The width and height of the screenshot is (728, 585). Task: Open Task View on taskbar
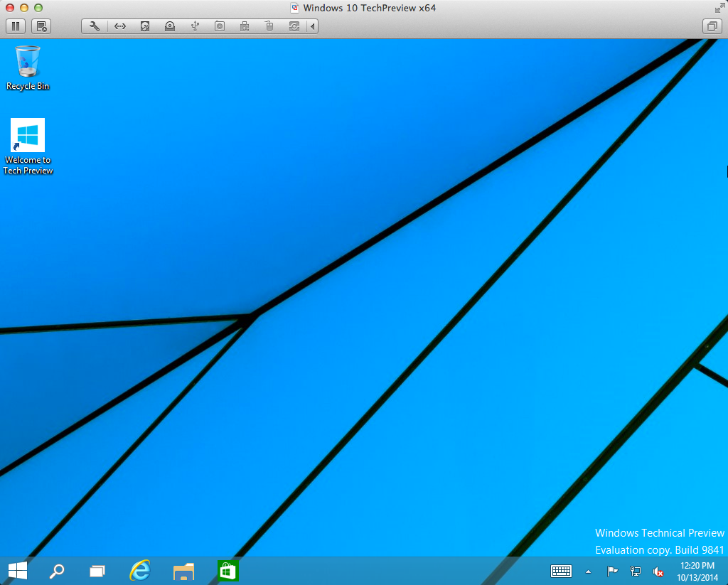pos(97,571)
